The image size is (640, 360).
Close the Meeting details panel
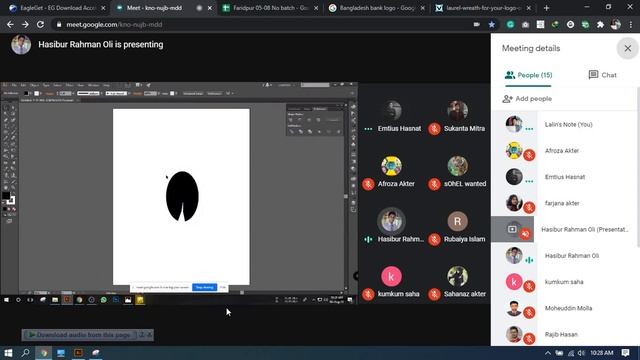(627, 49)
